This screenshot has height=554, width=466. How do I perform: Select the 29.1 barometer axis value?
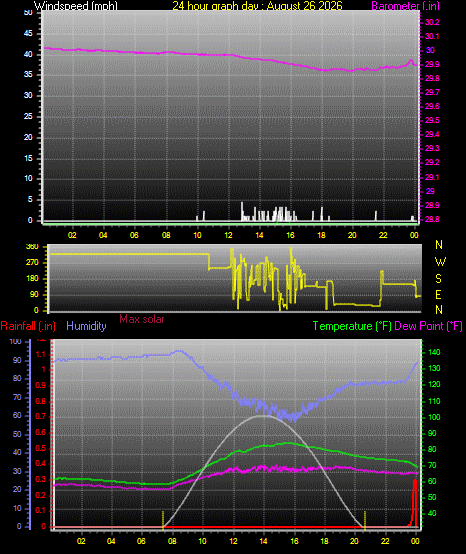[432, 177]
